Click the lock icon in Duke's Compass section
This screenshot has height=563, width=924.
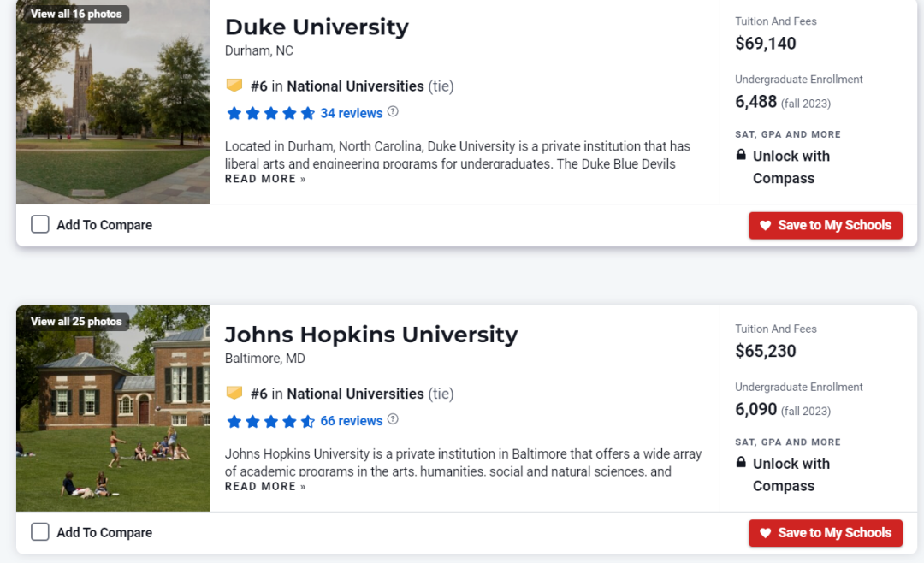(741, 156)
